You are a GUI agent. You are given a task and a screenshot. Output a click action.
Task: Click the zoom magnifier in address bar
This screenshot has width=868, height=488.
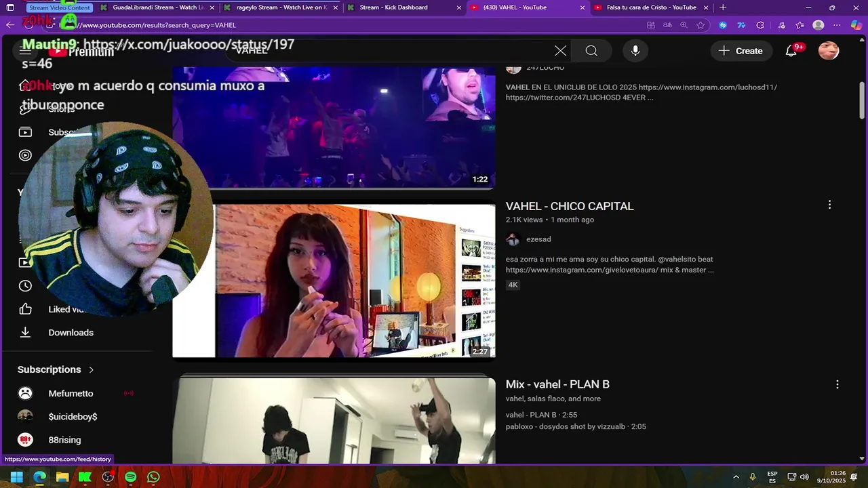pos(684,25)
